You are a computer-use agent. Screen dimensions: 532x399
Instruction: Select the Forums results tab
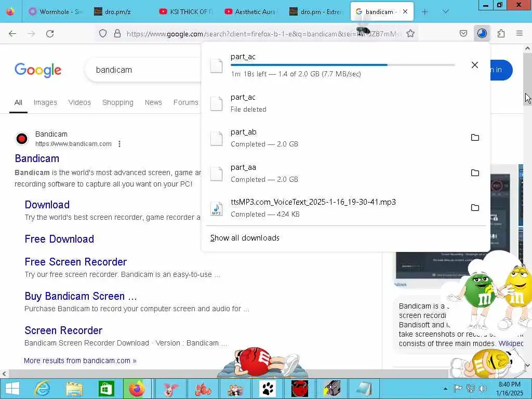point(185,102)
